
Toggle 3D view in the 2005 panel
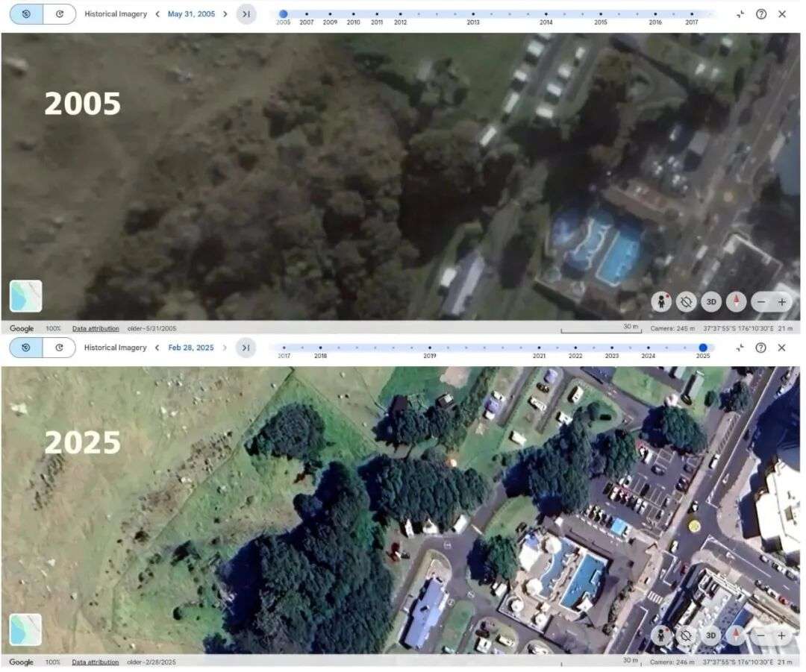point(711,301)
